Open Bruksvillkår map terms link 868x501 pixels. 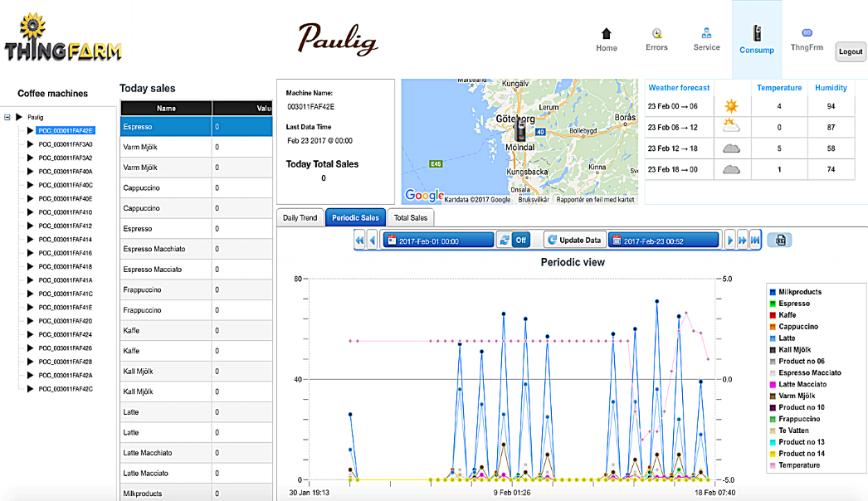tap(534, 200)
